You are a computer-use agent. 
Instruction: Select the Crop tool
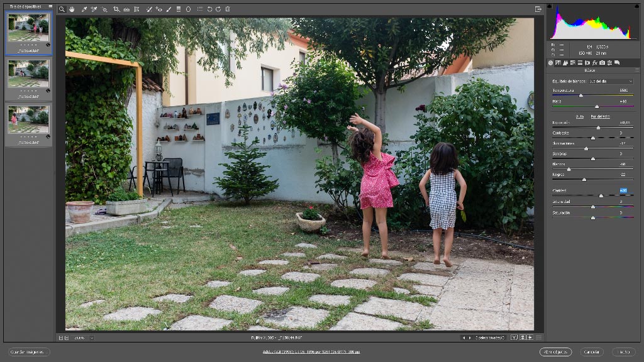click(116, 9)
